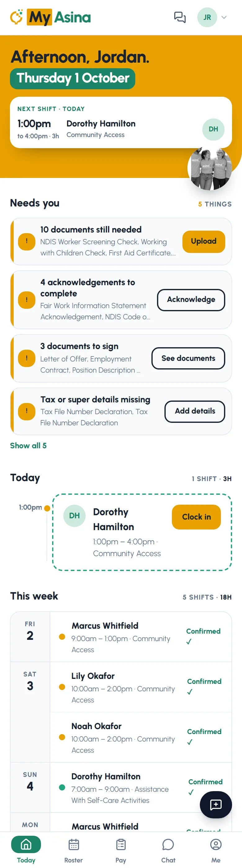This screenshot has height=868, width=242.
Task: Switch to the Chat tab
Action: tap(168, 849)
